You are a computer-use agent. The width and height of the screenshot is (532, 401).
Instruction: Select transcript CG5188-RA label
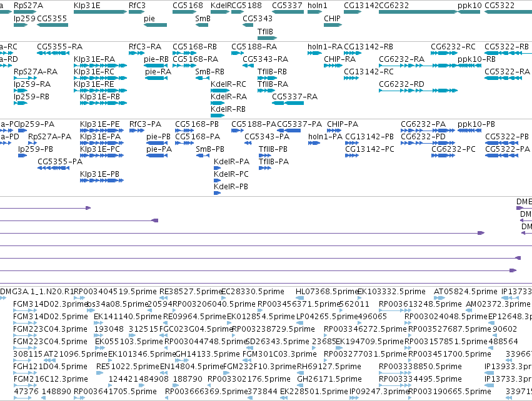pyautogui.click(x=254, y=46)
